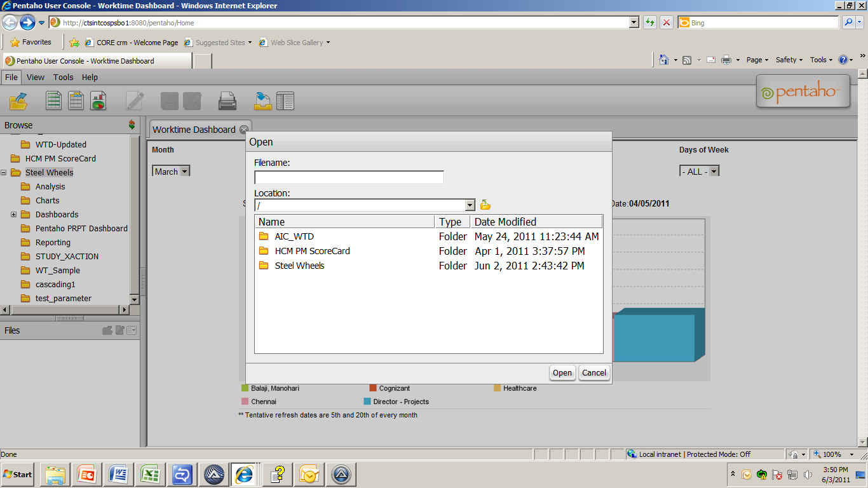Click the Bing search box
The height and width of the screenshot is (488, 868).
(758, 22)
